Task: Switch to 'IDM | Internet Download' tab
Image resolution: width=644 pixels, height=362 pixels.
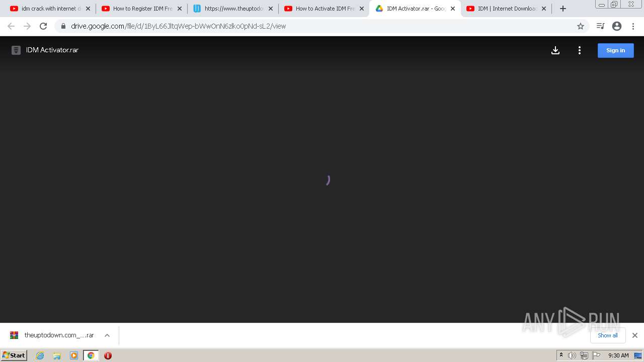Action: coord(507,9)
